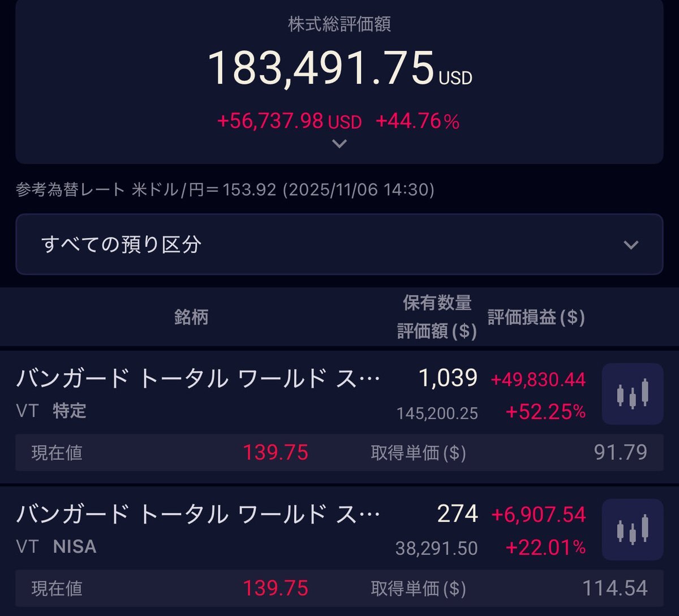Expand total valuation details chevron
The image size is (679, 616).
[x=339, y=144]
